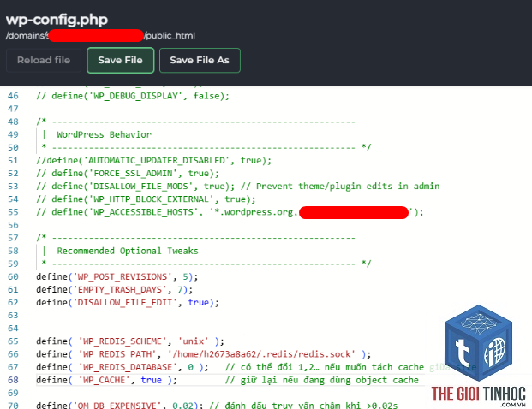Image resolution: width=532 pixels, height=409 pixels.
Task: Select the wp-config.php file title
Action: (57, 20)
